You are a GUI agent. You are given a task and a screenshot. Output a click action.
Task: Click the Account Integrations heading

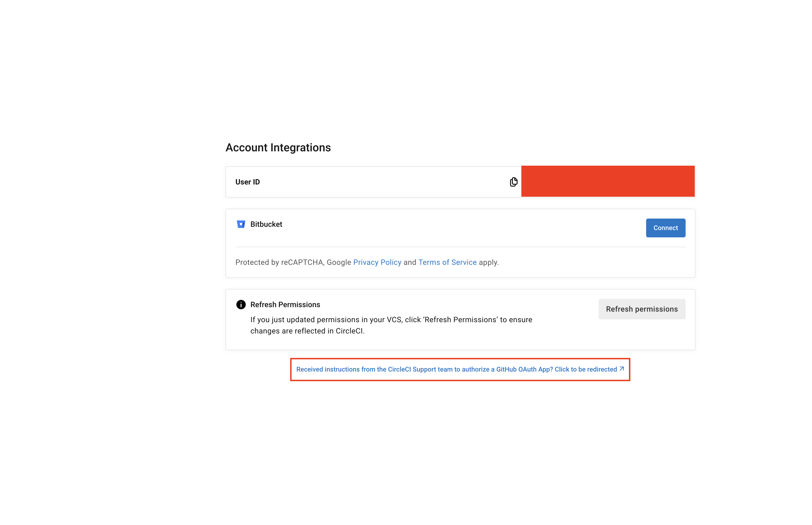278,147
